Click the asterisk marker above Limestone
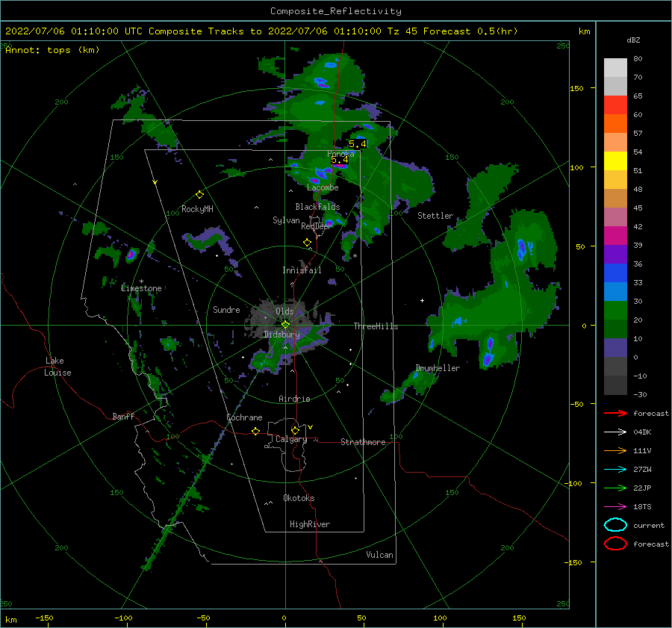 141,282
